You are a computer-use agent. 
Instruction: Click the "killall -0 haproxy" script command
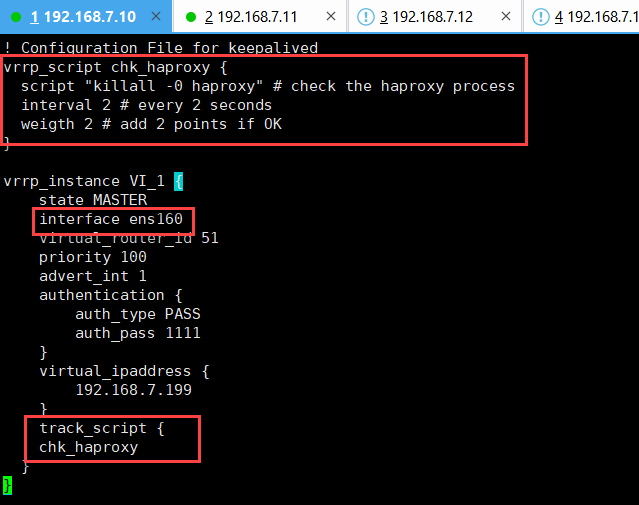pyautogui.click(x=177, y=86)
